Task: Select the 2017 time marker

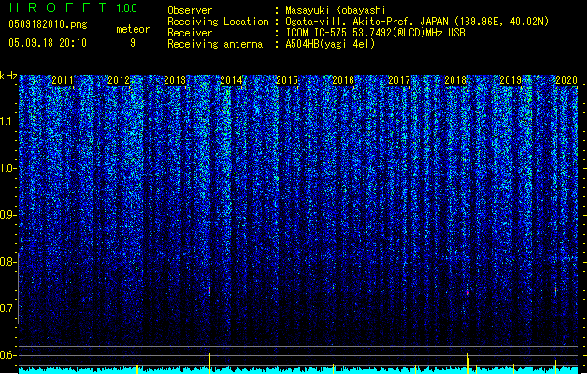Action: tap(399, 80)
